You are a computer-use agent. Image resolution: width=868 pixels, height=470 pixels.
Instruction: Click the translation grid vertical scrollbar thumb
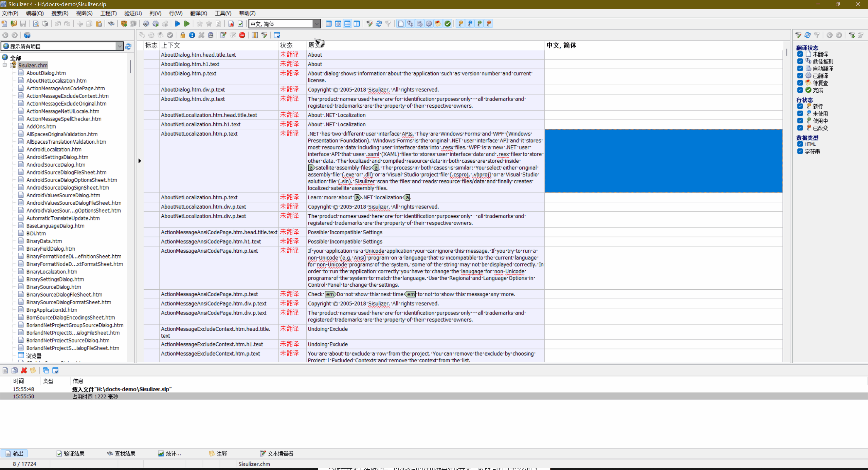(x=786, y=52)
